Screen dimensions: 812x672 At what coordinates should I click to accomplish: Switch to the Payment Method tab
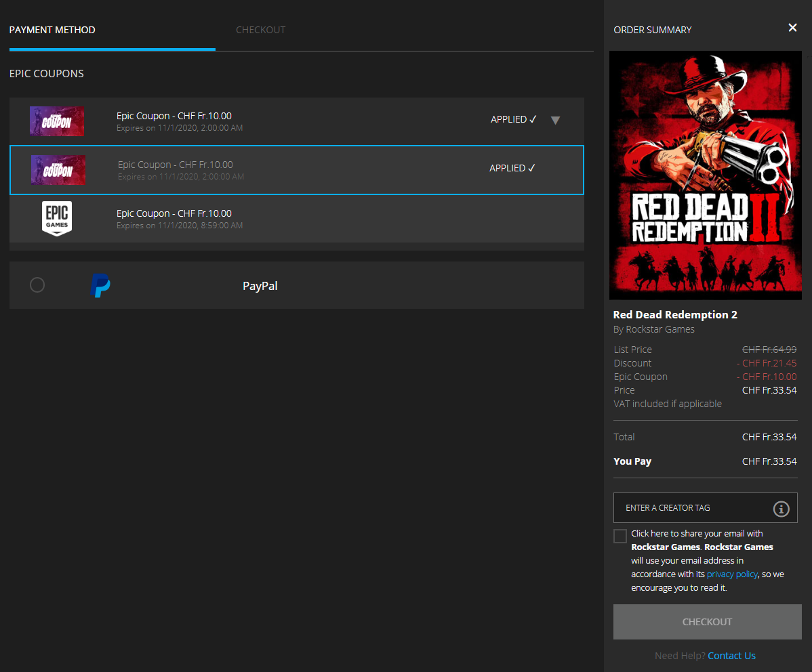point(52,30)
